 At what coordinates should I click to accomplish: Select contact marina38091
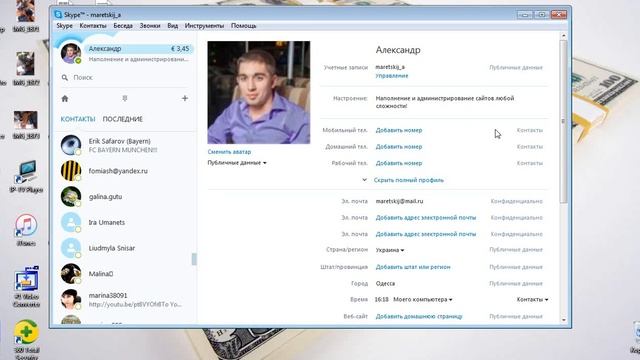(x=124, y=300)
